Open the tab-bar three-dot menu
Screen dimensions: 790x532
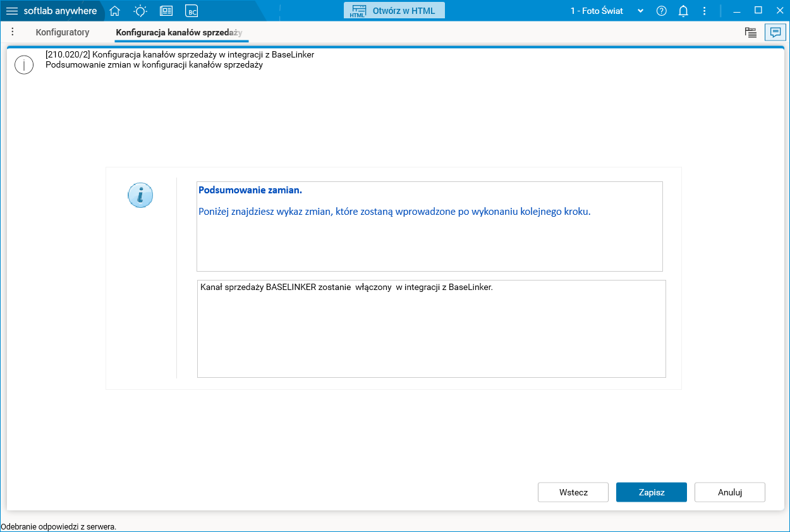click(x=12, y=32)
